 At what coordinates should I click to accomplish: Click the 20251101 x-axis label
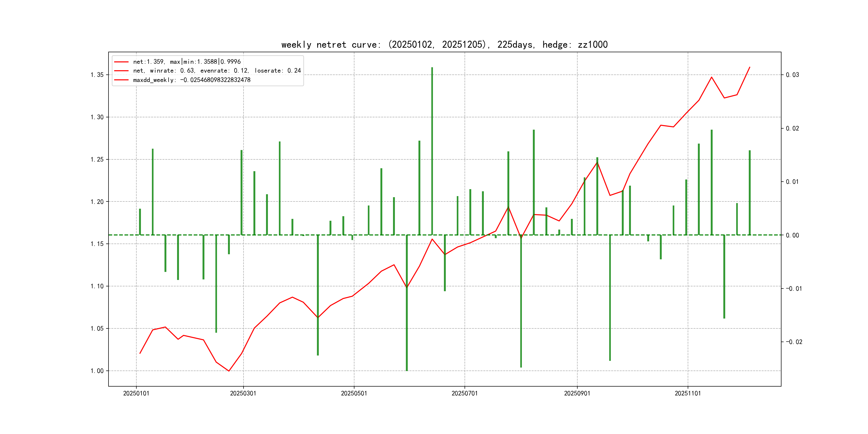[x=687, y=393]
